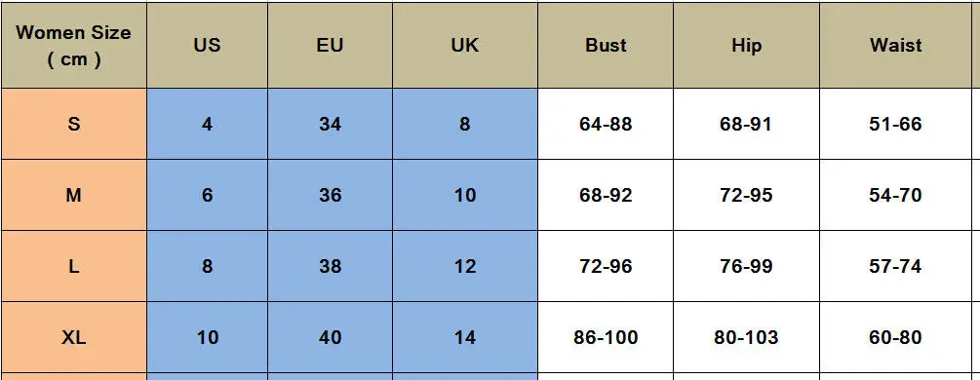The width and height of the screenshot is (980, 380).
Task: Click the waist value 57-74
Action: coord(895,266)
